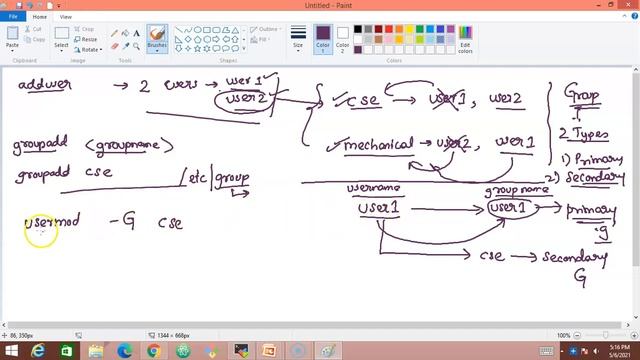Click the Brushes tool icon
Image resolution: width=640 pixels, height=360 pixels.
point(157,33)
